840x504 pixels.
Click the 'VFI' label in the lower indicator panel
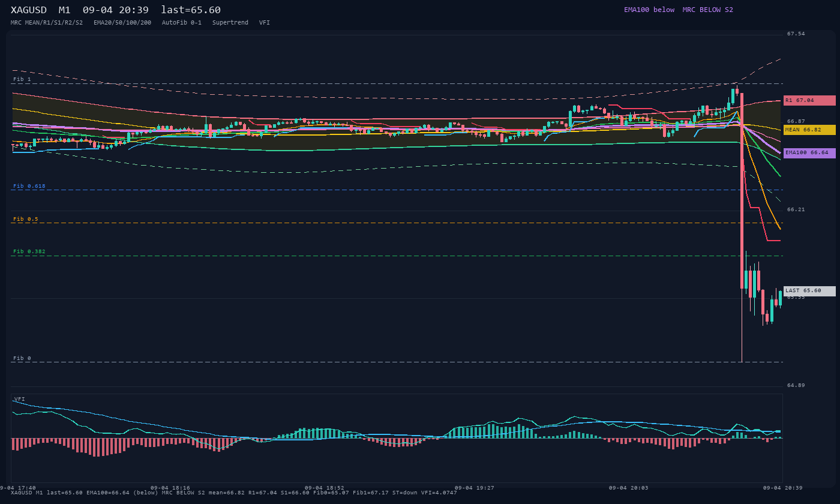(20, 399)
